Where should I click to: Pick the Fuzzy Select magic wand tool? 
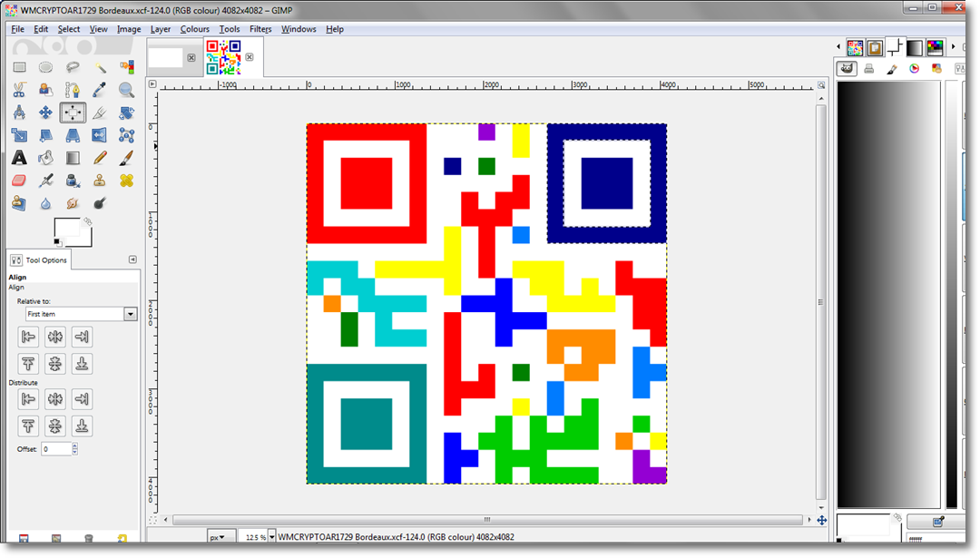click(x=100, y=67)
